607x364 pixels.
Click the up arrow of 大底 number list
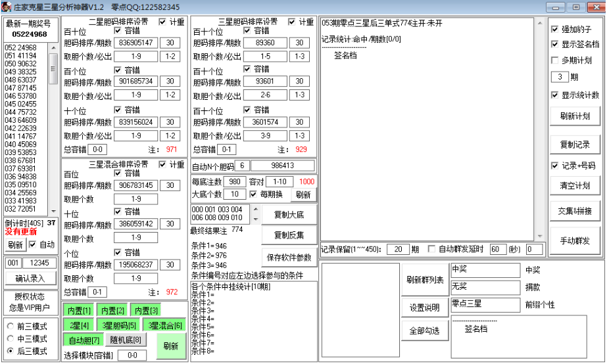point(256,210)
